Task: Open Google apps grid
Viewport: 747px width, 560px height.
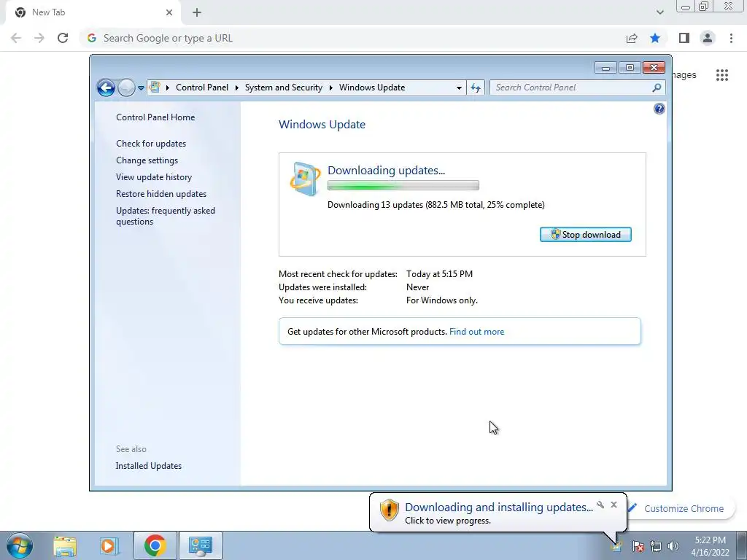Action: point(722,75)
